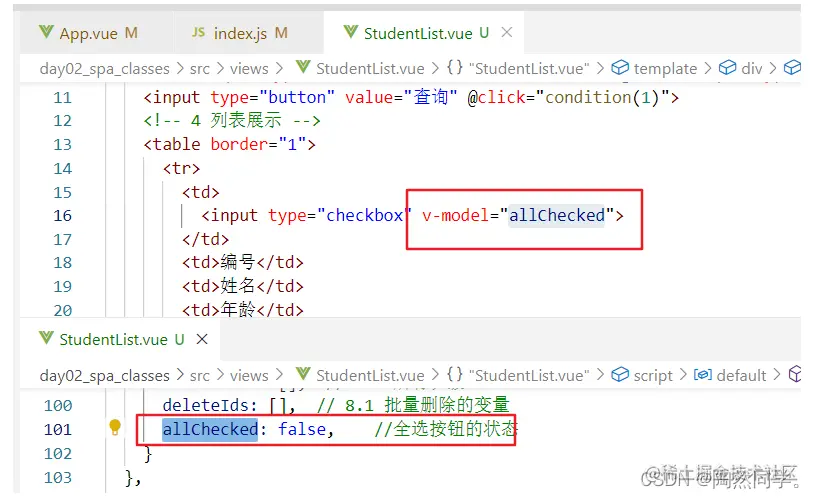
Task: Click the 列表展示 comment on line 12
Action: pyautogui.click(x=246, y=120)
